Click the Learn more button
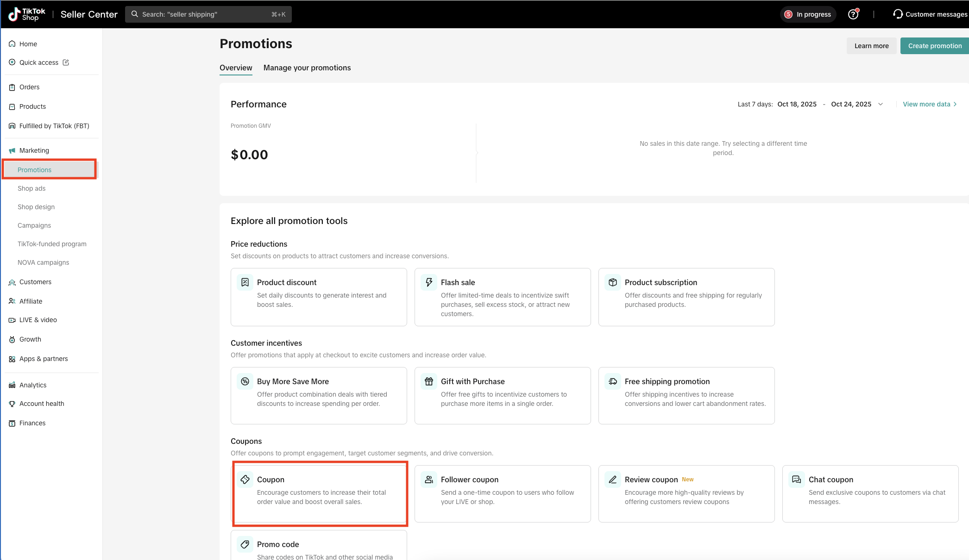This screenshot has height=560, width=969. tap(871, 46)
